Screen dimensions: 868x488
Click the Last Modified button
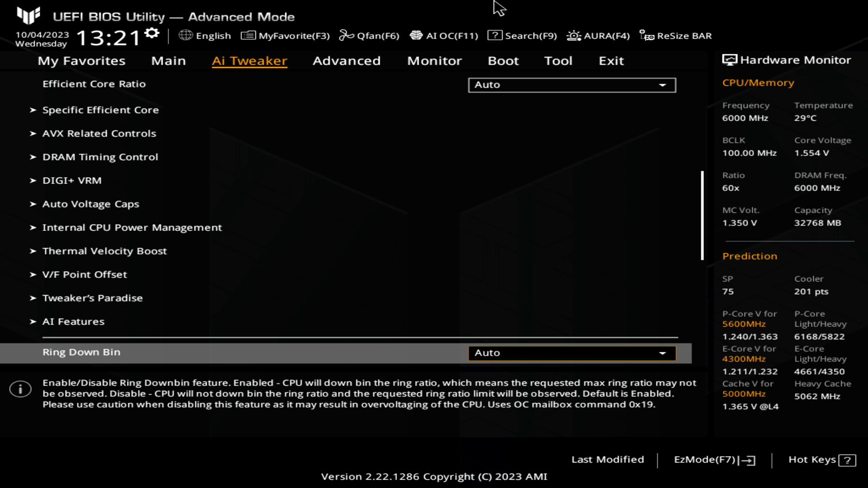[608, 460]
